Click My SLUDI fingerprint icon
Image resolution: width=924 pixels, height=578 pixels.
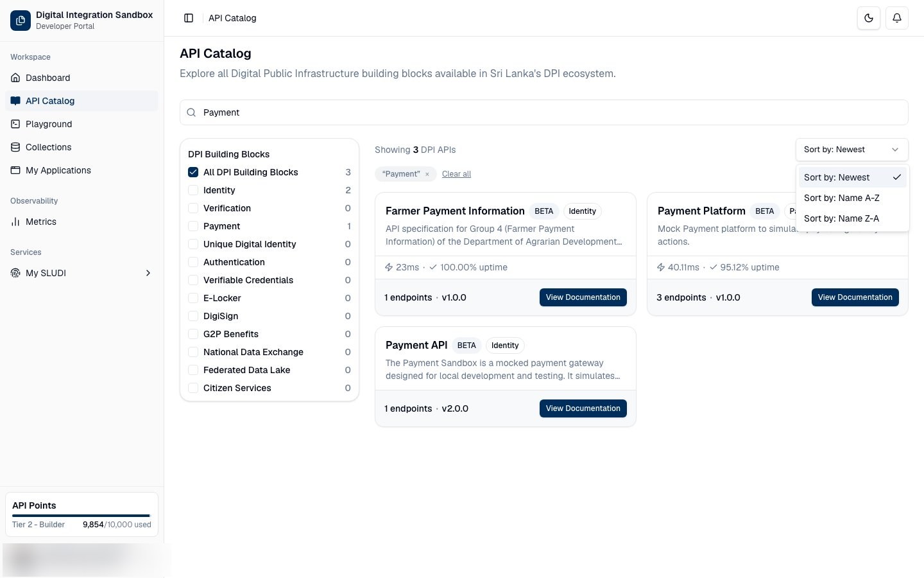pos(15,273)
